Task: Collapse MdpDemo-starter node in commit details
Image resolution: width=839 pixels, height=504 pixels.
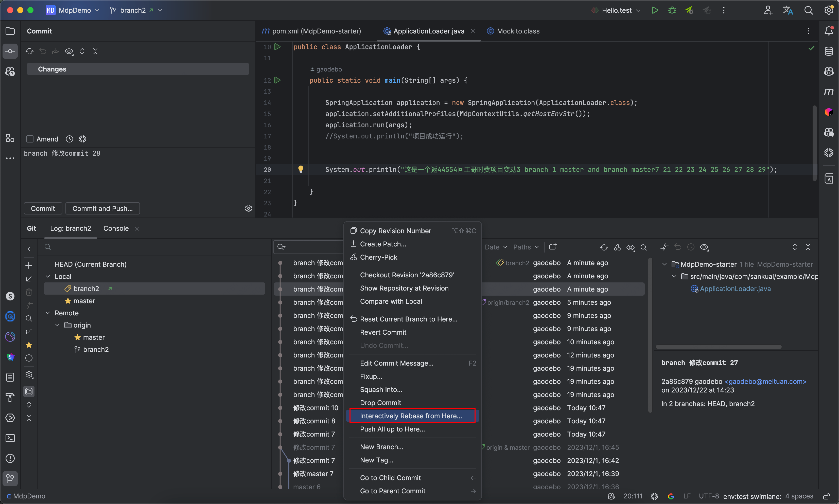Action: click(x=665, y=264)
